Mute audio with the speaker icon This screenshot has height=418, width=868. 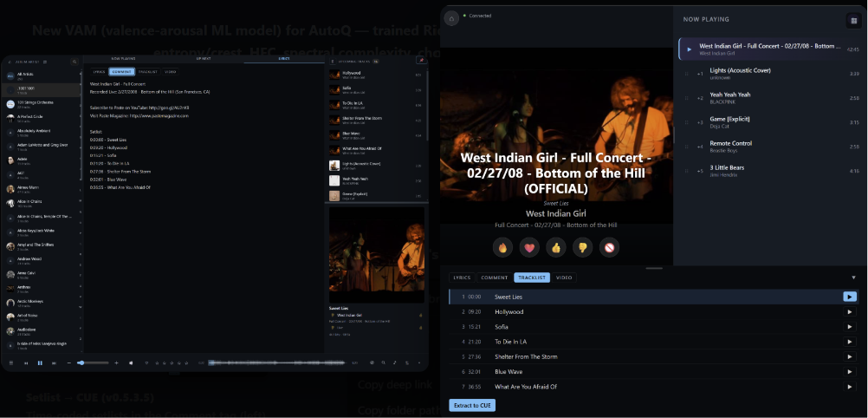click(131, 362)
